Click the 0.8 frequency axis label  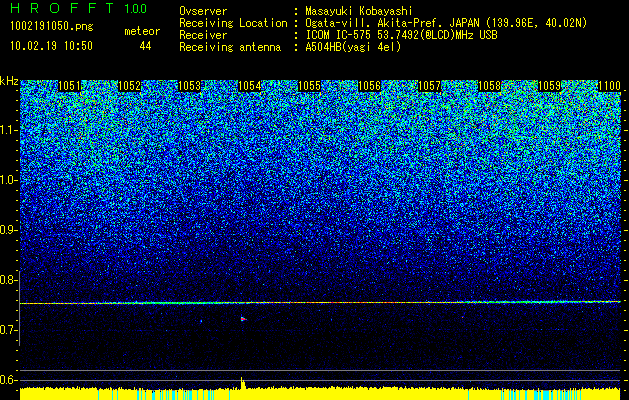[x=9, y=280]
